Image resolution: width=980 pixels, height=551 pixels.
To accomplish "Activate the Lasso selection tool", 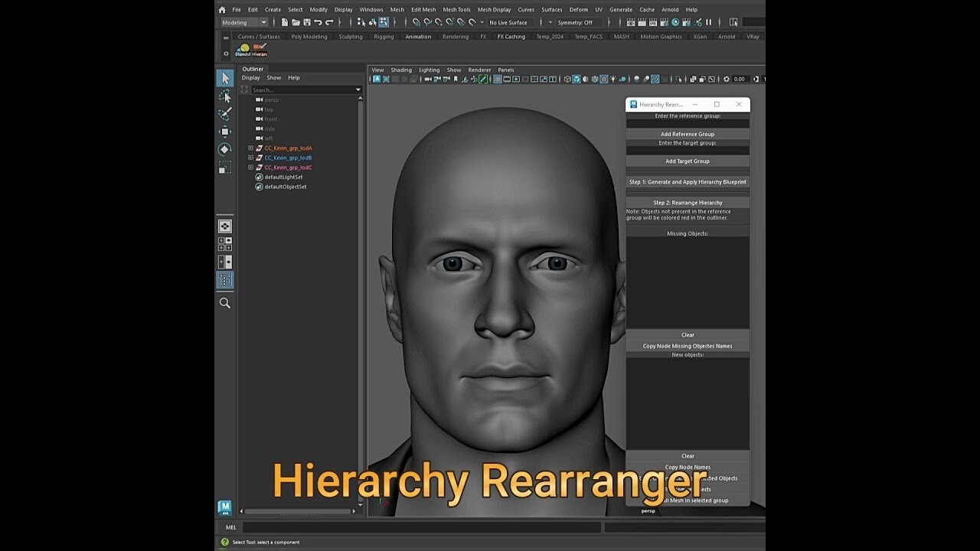I will 224,95.
